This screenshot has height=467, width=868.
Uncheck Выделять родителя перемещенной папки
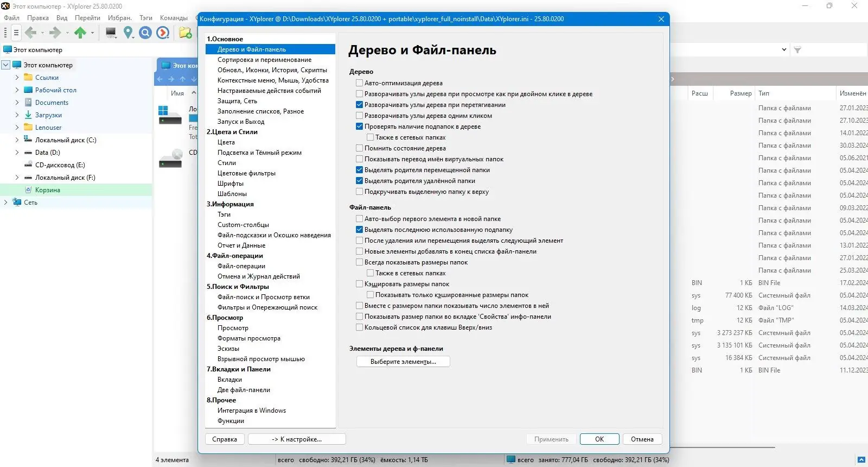coord(359,170)
